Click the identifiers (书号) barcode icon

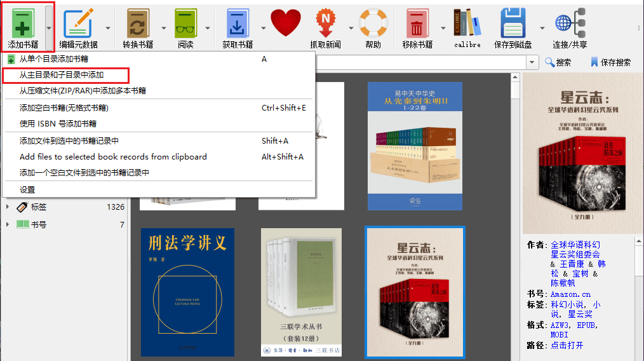tap(22, 224)
